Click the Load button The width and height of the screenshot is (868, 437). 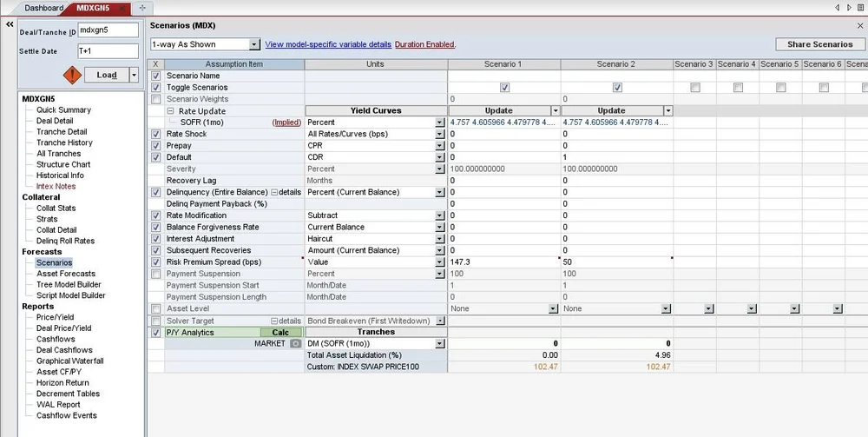tap(106, 75)
